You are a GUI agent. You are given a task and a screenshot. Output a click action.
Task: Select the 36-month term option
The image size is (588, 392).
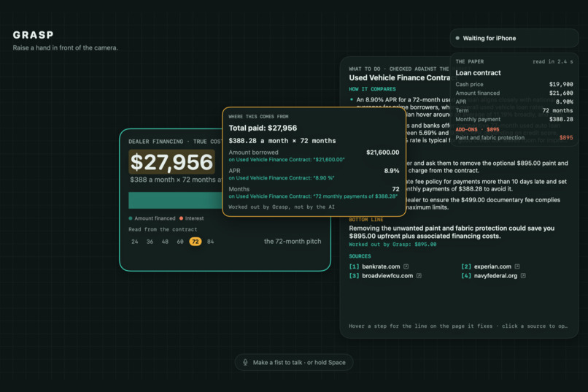150,242
